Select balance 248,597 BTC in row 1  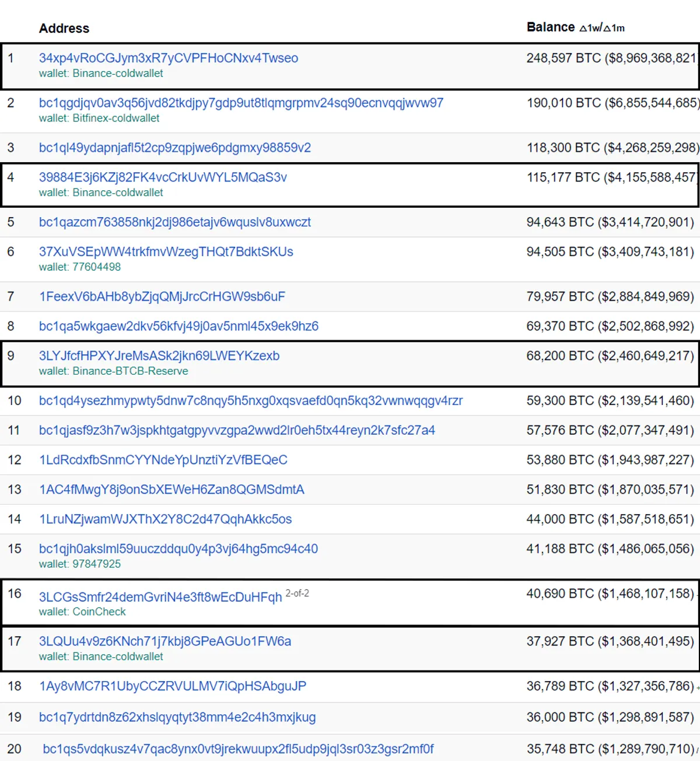click(x=611, y=58)
